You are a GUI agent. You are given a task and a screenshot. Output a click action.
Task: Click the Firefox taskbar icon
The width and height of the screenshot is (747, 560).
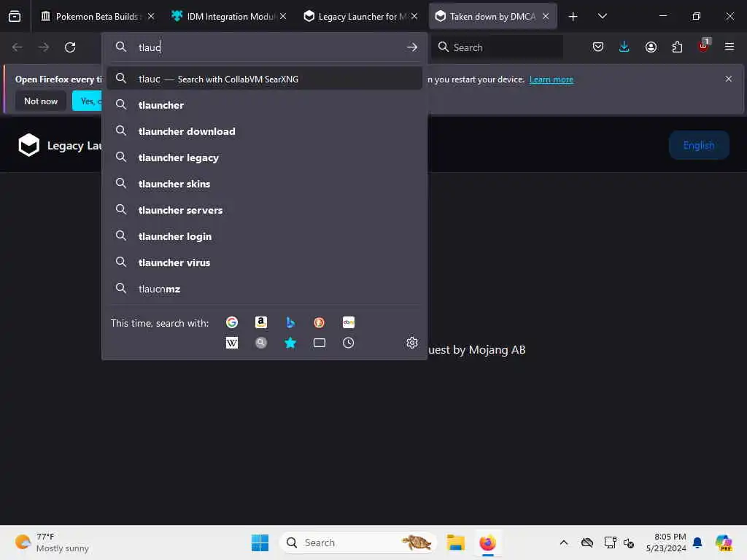(487, 542)
